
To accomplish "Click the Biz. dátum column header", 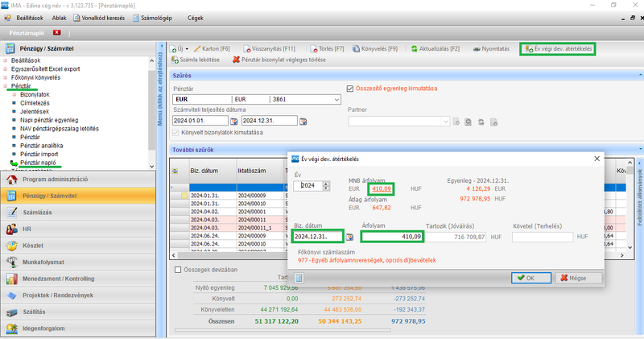I will tap(212, 171).
